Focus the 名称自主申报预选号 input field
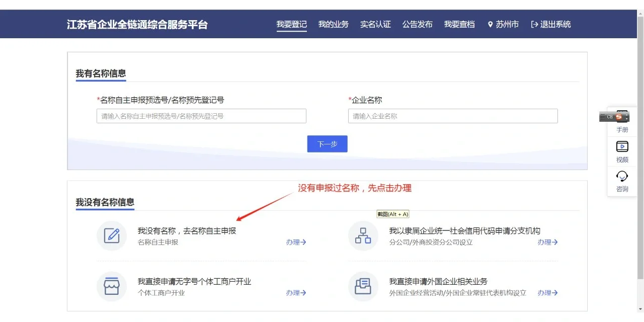The height and width of the screenshot is (322, 644). pos(201,116)
